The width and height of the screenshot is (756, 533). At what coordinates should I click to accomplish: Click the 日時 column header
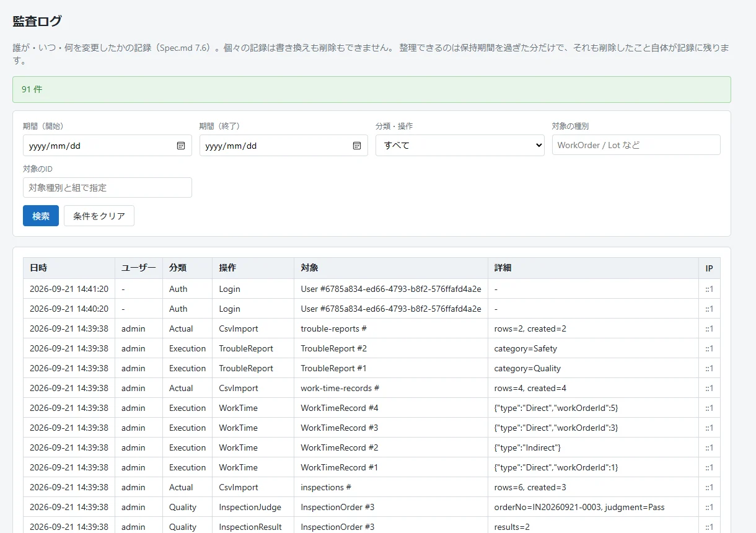(x=69, y=268)
